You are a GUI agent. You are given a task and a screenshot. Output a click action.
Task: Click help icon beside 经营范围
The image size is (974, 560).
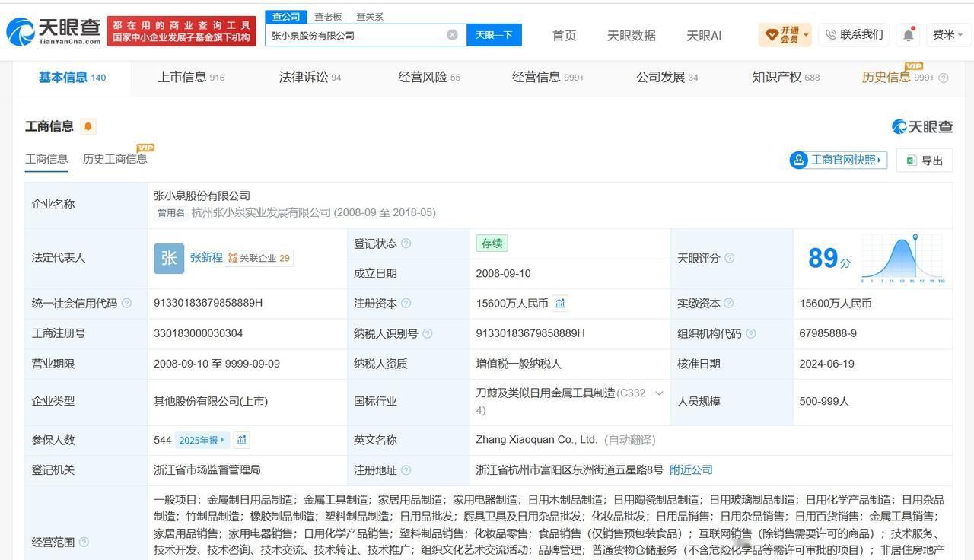84,542
